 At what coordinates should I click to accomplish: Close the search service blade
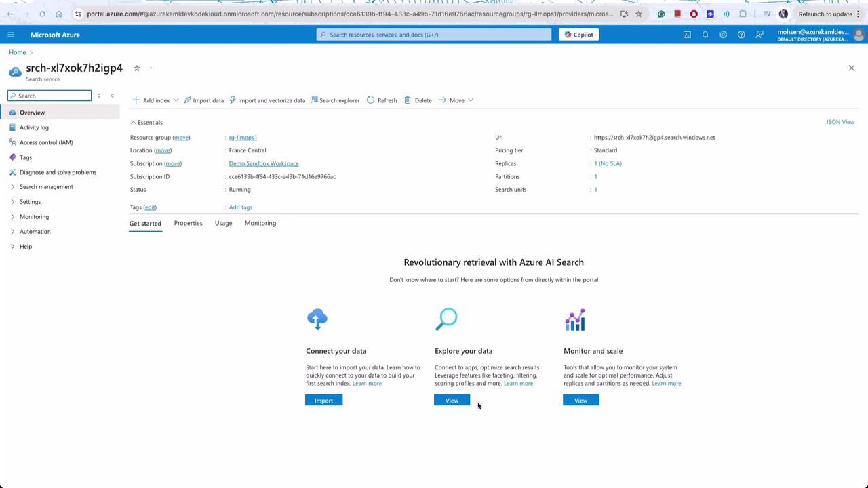click(x=852, y=68)
